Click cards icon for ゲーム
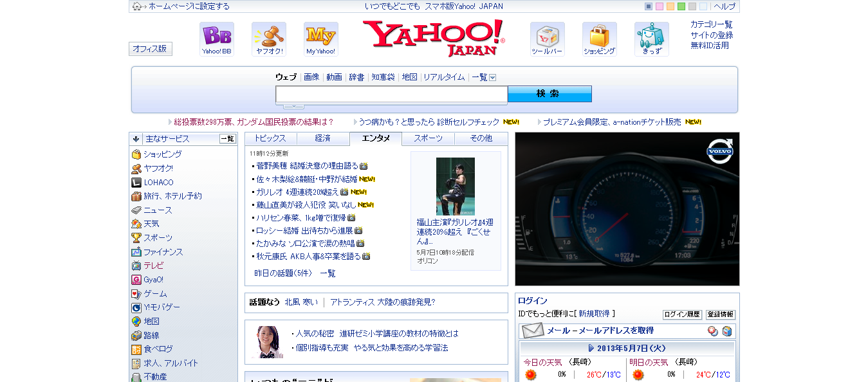The height and width of the screenshot is (382, 868). pos(136,294)
